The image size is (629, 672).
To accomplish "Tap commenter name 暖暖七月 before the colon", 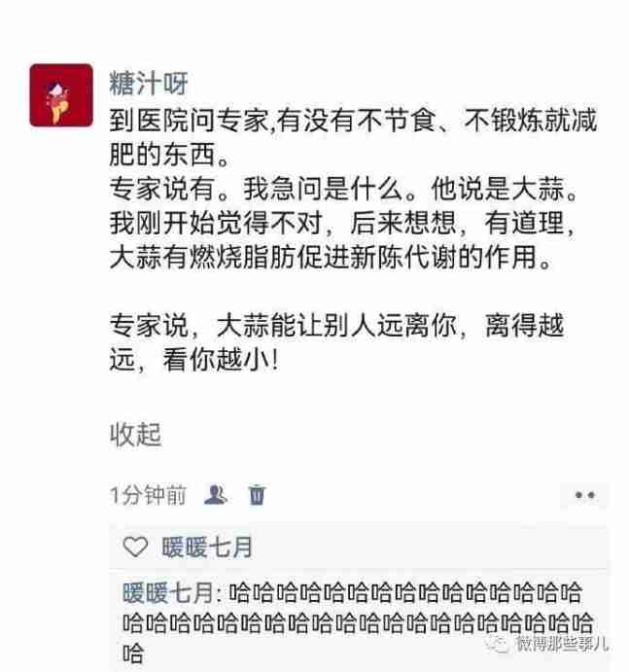I will [x=168, y=592].
